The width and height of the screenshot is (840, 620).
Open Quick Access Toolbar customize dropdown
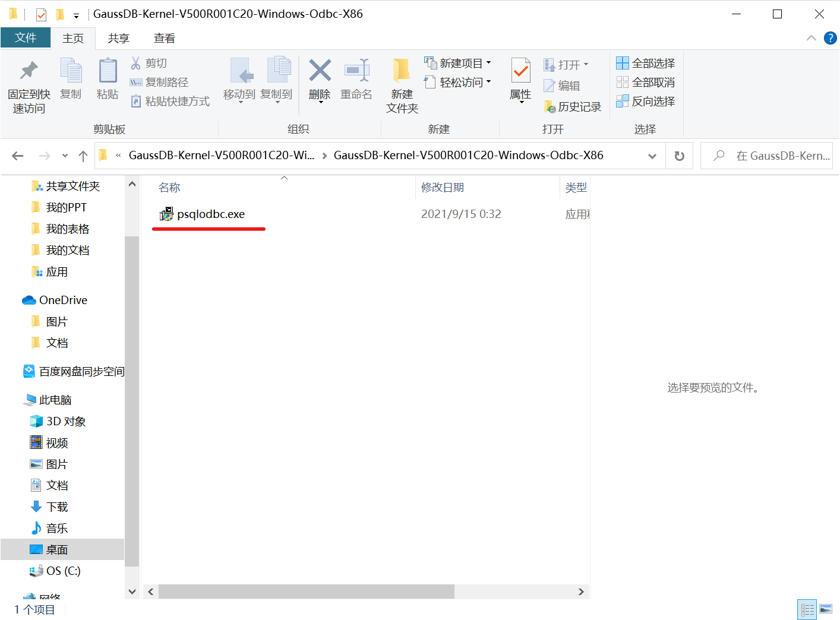(x=76, y=15)
